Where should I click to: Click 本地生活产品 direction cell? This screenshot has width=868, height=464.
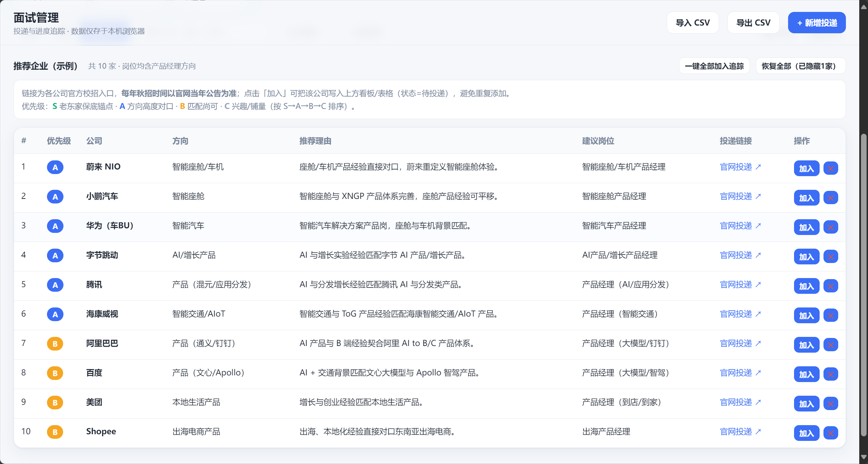tap(196, 402)
